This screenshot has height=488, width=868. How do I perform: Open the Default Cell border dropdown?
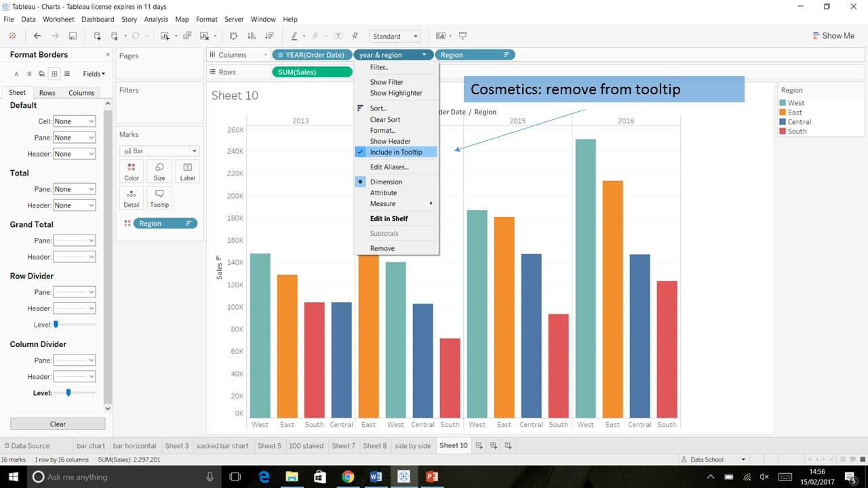click(75, 121)
